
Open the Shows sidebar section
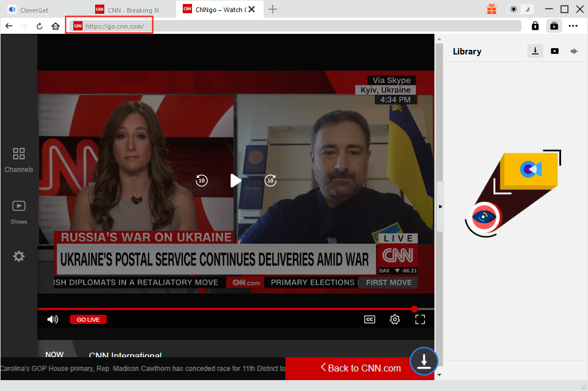pyautogui.click(x=19, y=211)
